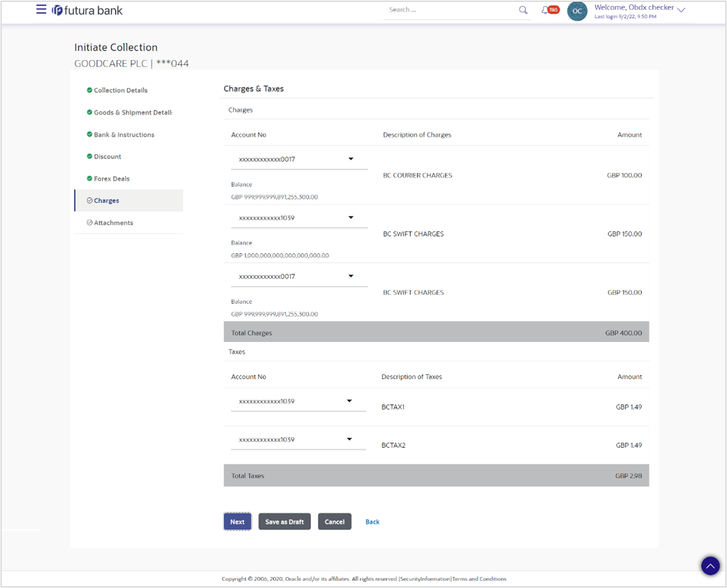Screen dimensions: 727x588
Task: Open account dropdown for BCTAX1
Action: coord(298,401)
